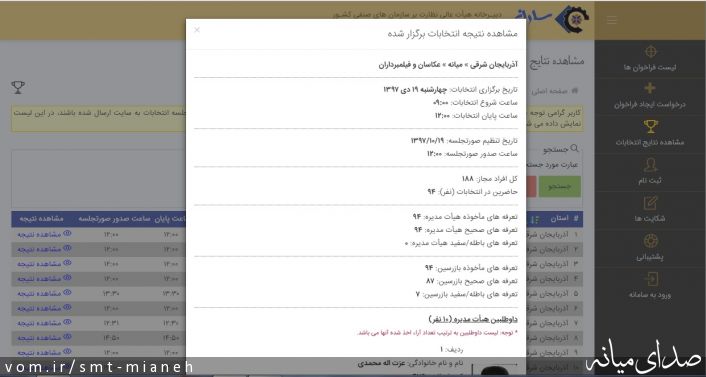The image size is (706, 377).
Task: Click the user icon for ثبت نام
Action: tap(650, 165)
